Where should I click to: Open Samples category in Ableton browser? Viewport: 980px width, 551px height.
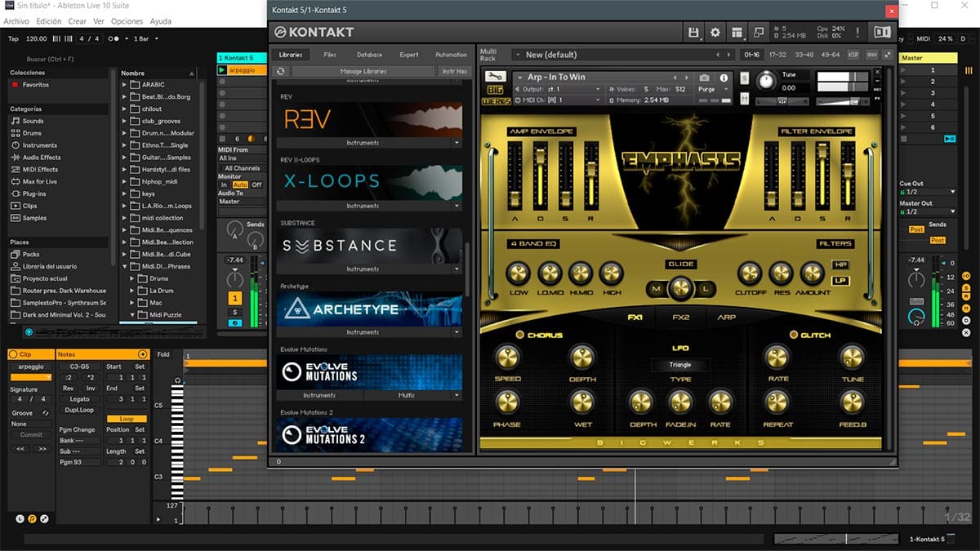(29, 218)
